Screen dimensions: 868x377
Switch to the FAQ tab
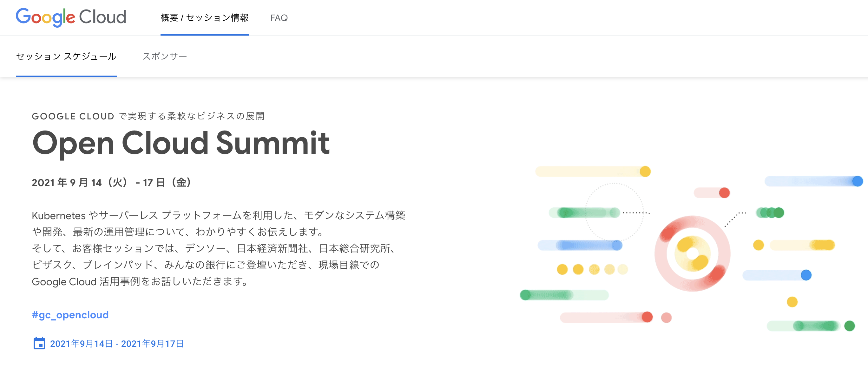[279, 17]
